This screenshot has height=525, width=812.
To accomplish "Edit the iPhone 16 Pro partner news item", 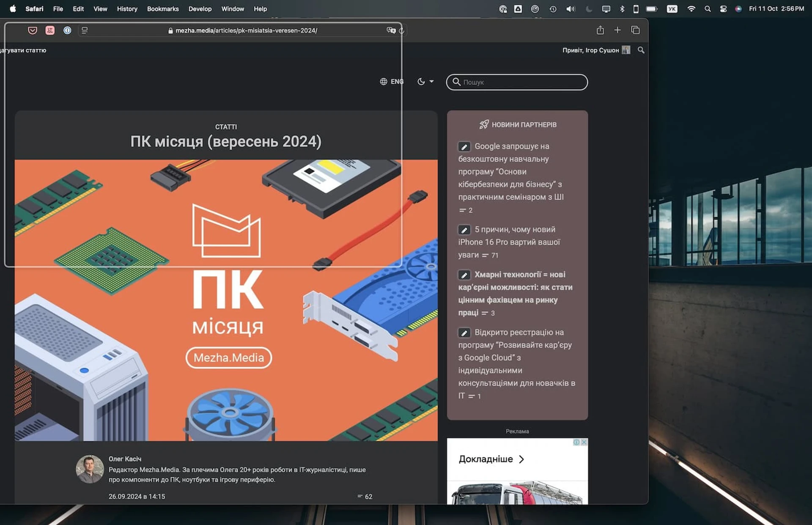I will pyautogui.click(x=464, y=230).
